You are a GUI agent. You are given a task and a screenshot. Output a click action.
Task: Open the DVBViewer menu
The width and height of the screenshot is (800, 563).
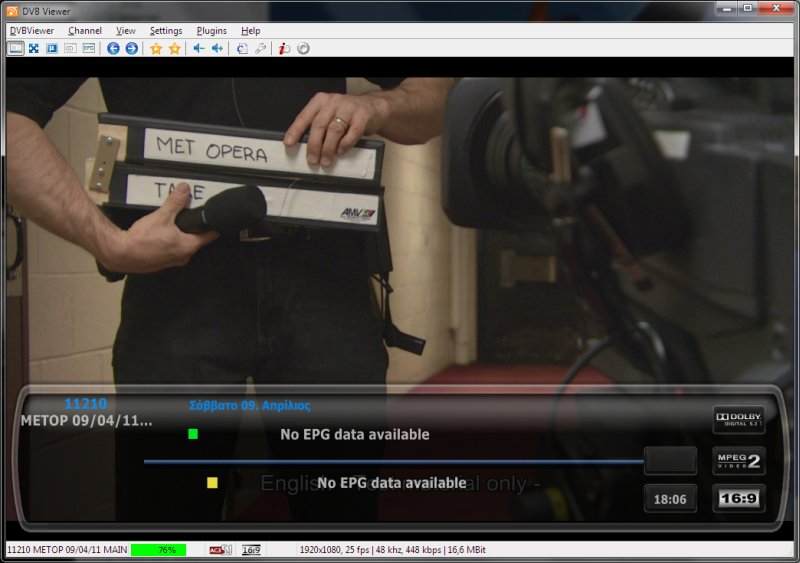[x=32, y=31]
